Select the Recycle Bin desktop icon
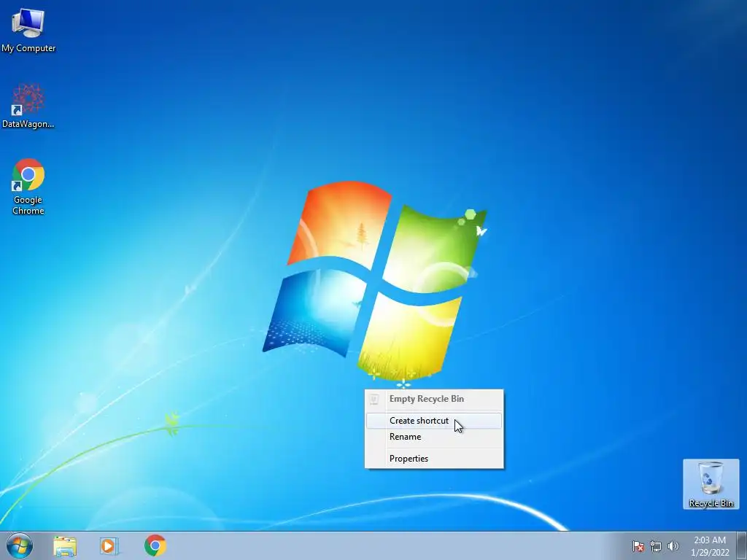This screenshot has width=747, height=560. click(x=711, y=484)
